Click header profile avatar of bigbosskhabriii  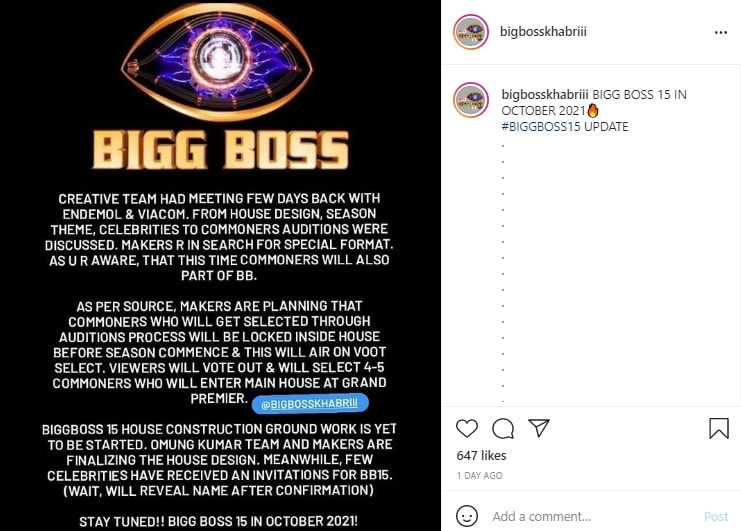471,32
